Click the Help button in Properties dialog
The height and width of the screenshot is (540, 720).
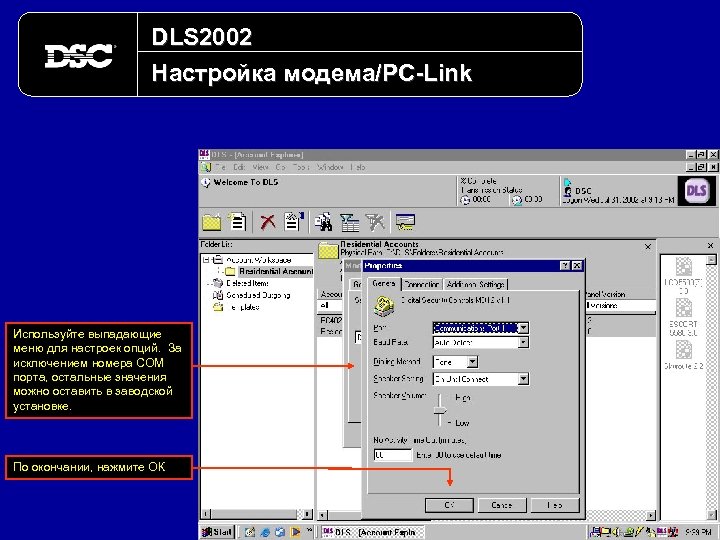pyautogui.click(x=555, y=505)
